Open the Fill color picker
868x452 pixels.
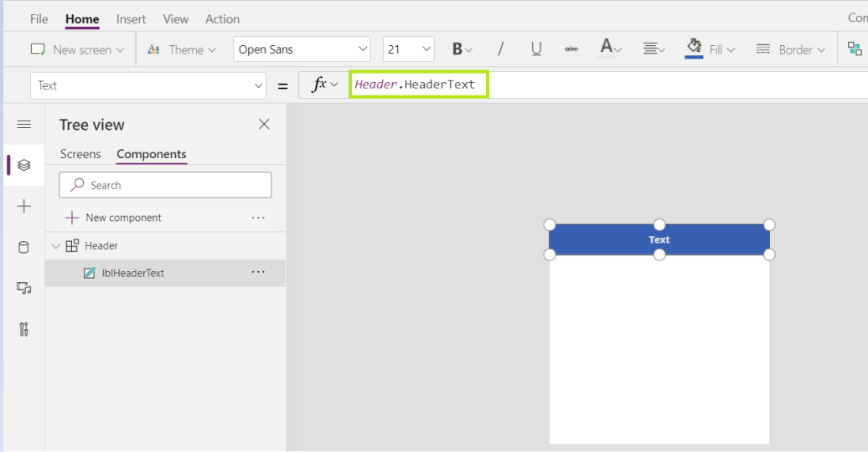point(710,49)
